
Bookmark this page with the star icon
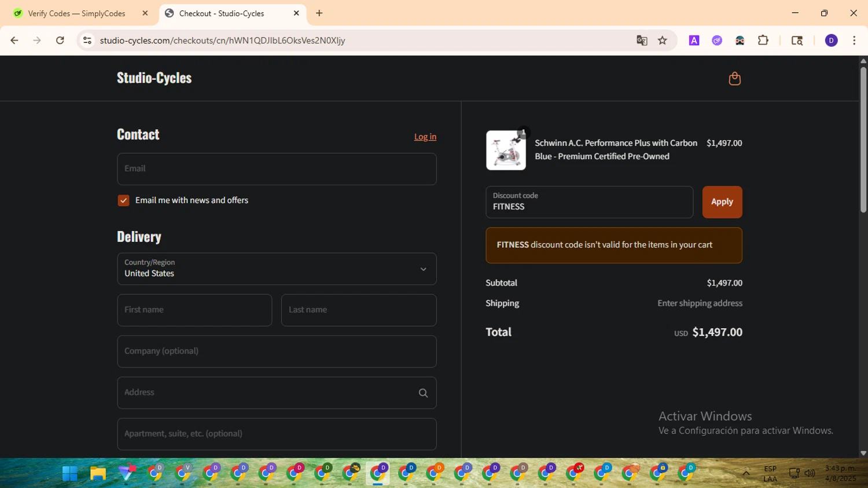663,41
